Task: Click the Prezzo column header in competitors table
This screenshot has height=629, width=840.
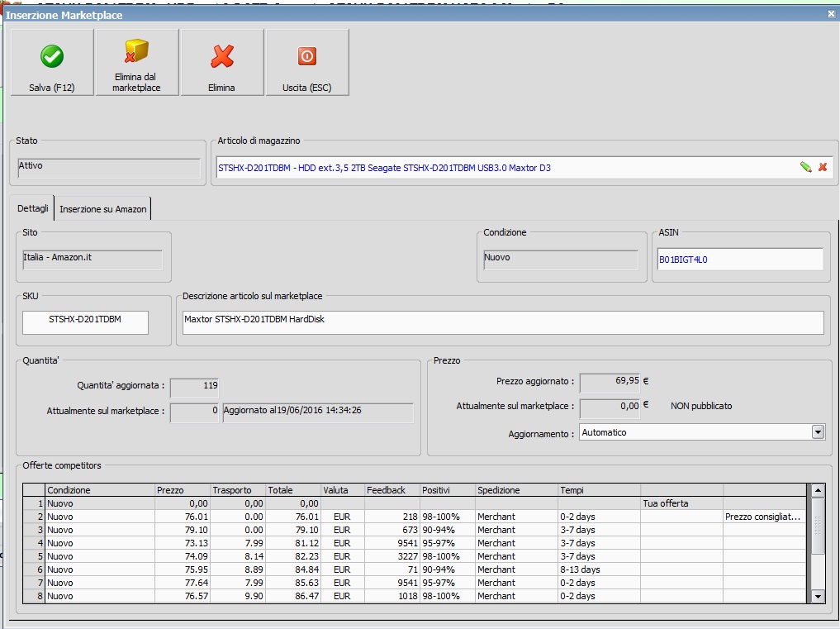Action: click(182, 490)
